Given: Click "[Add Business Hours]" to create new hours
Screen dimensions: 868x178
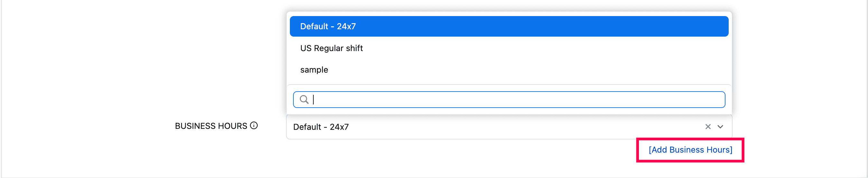Looking at the screenshot, I should click(x=690, y=150).
